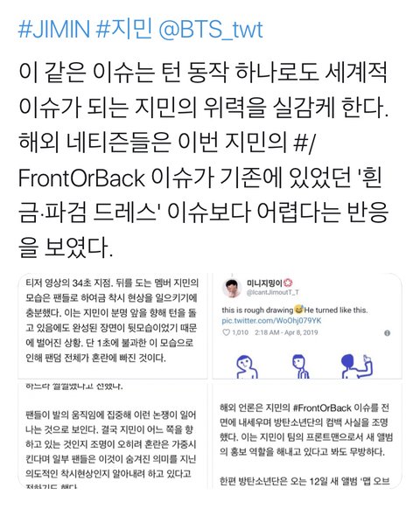Screen dimensions: 420x509
Task: Open pic.twitter.com/WoOhj079YK link
Action: [271, 321]
